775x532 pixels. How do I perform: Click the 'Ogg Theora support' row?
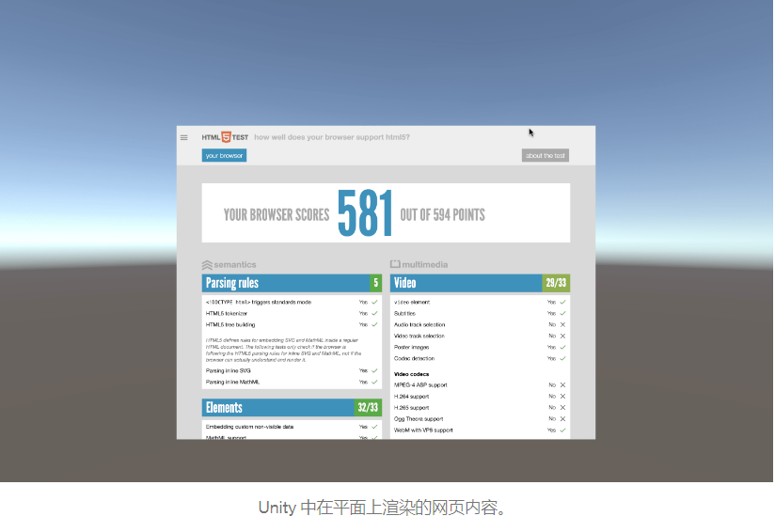(x=480, y=419)
